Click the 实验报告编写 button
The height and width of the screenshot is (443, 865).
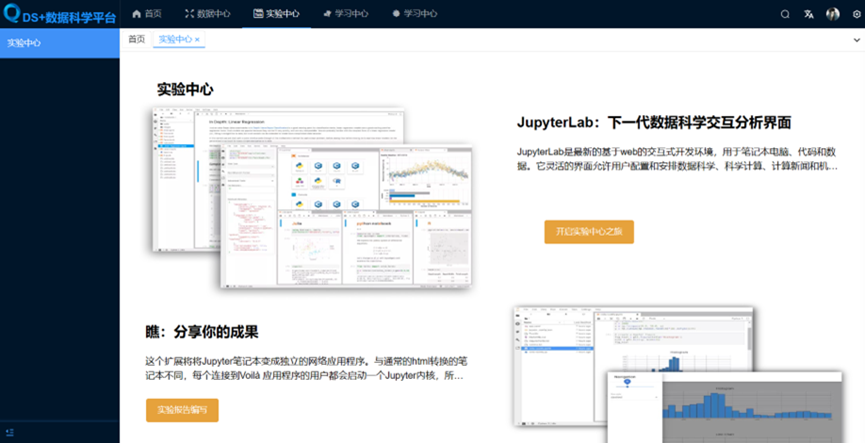tap(182, 410)
